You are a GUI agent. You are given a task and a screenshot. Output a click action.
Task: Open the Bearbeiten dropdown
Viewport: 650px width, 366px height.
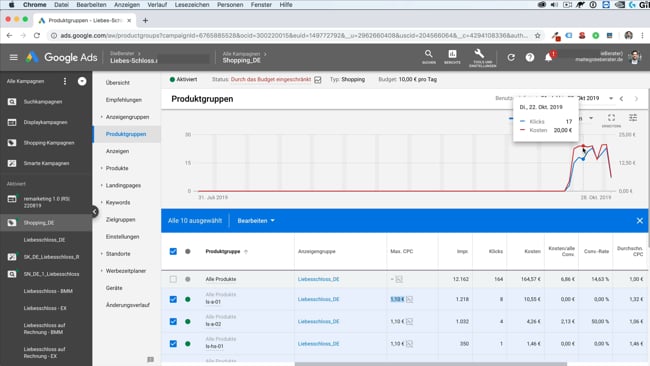256,221
